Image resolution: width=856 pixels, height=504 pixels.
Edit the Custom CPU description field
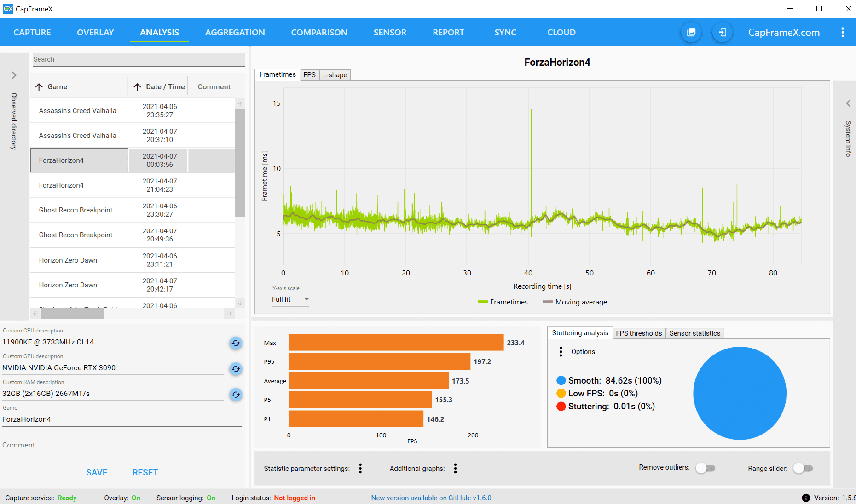[113, 342]
